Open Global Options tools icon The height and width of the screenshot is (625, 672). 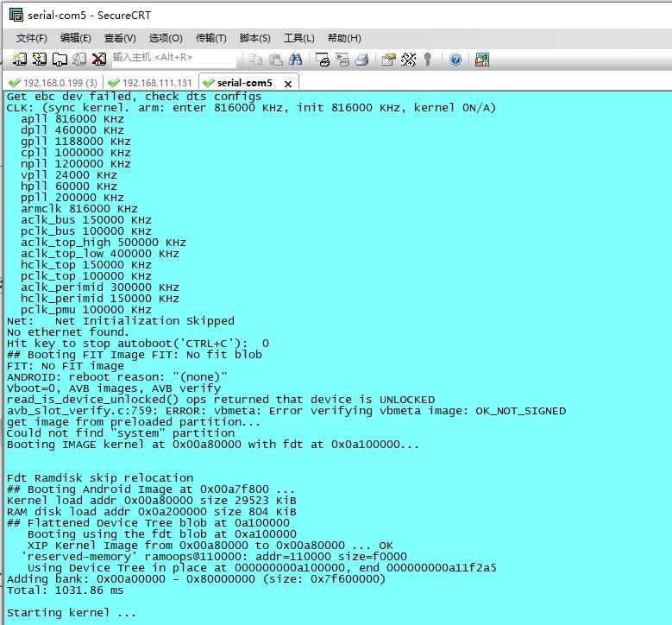(x=408, y=60)
